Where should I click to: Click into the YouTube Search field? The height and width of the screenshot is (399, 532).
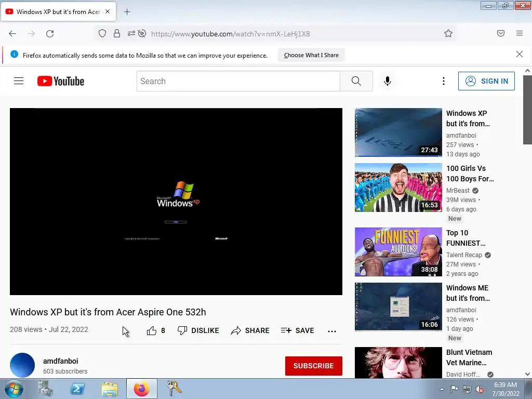(238, 81)
